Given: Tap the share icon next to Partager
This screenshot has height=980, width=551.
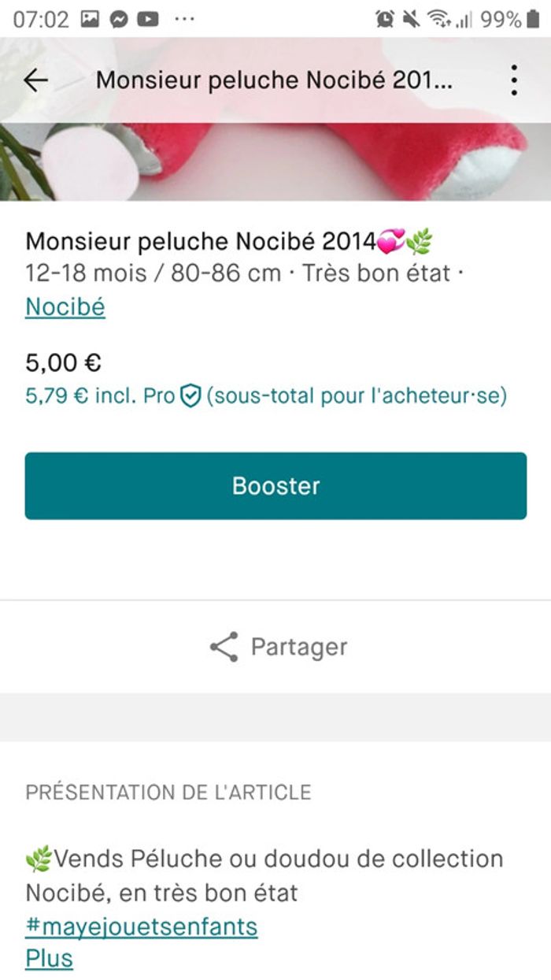Looking at the screenshot, I should [x=224, y=647].
